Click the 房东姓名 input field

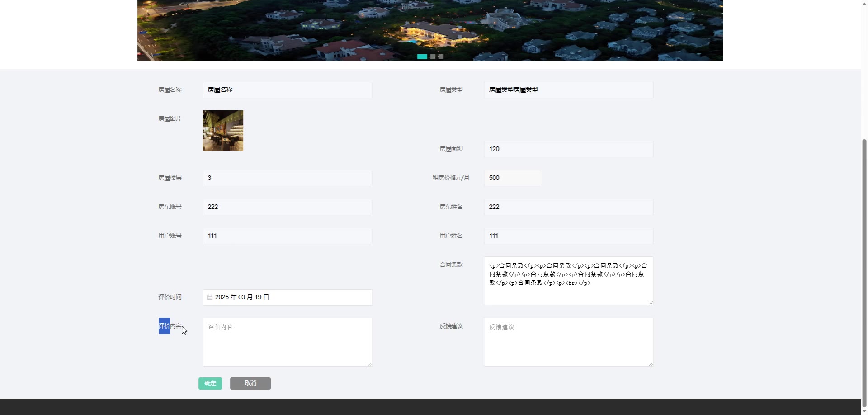coord(568,207)
